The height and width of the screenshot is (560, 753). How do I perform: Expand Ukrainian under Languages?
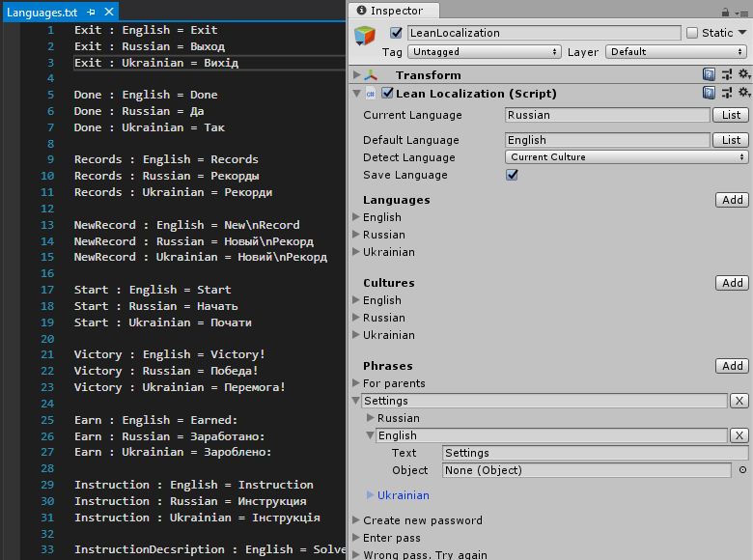tap(356, 252)
